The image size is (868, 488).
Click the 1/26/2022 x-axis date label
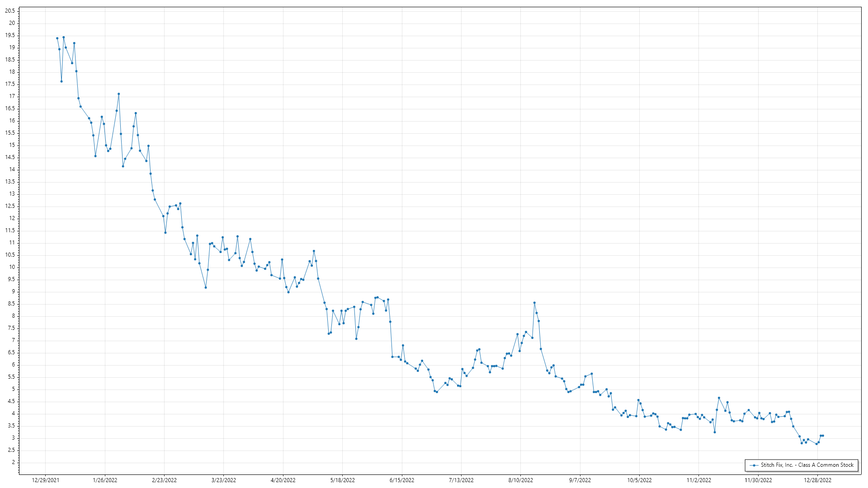(105, 480)
